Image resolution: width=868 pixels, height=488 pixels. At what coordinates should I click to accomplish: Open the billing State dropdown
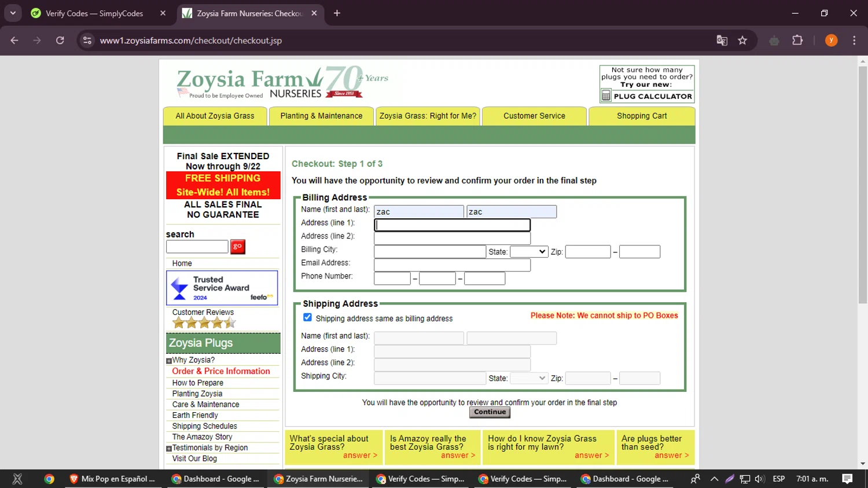[x=529, y=252]
